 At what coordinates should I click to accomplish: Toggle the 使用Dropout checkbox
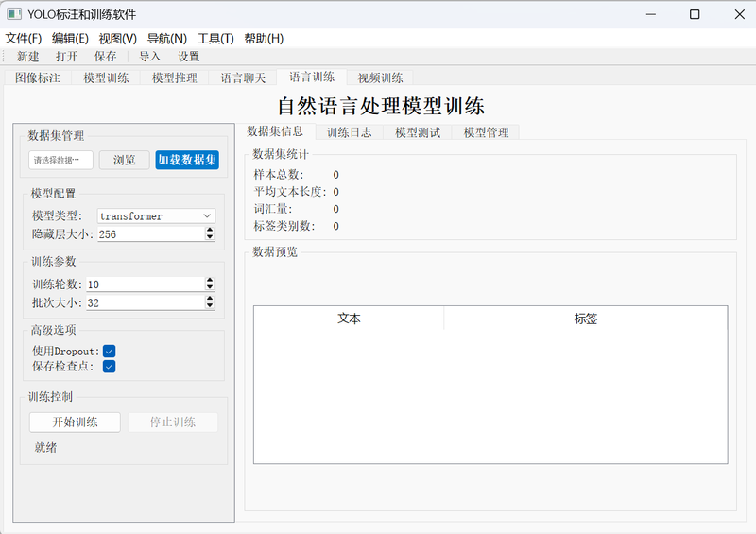pyautogui.click(x=109, y=352)
